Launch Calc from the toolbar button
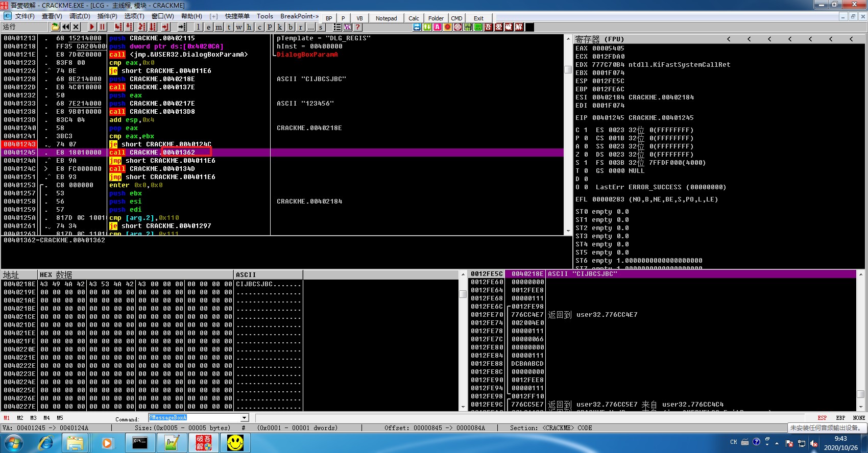 pos(414,18)
